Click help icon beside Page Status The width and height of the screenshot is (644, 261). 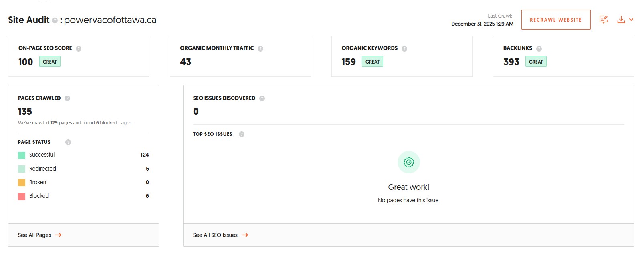tap(68, 142)
